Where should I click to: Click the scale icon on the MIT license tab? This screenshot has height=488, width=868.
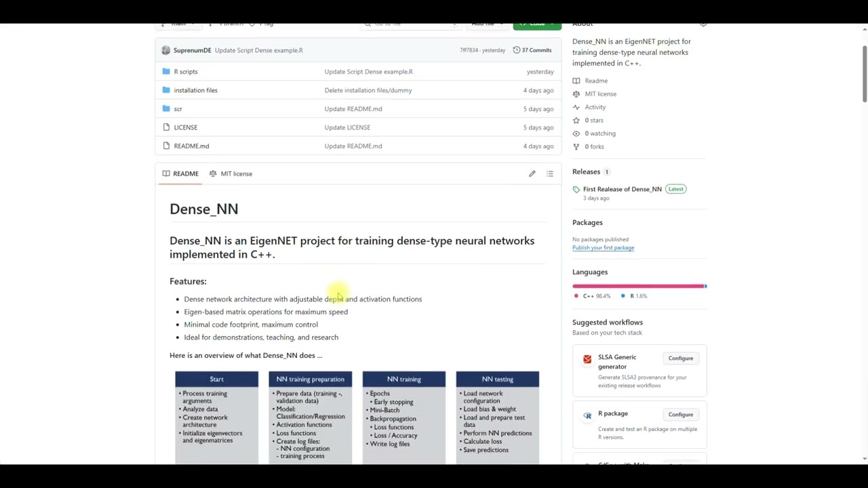click(x=213, y=174)
